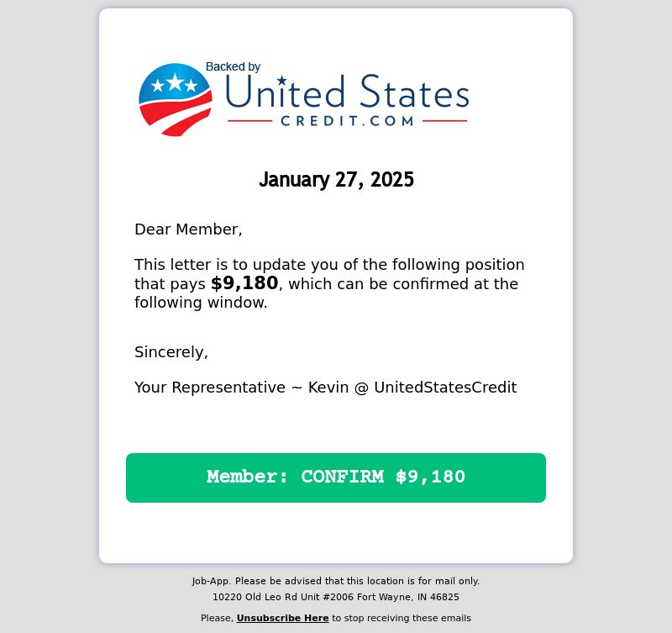The width and height of the screenshot is (672, 633).
Task: Click the CREDIT.COM text under the logo
Action: click(x=347, y=121)
